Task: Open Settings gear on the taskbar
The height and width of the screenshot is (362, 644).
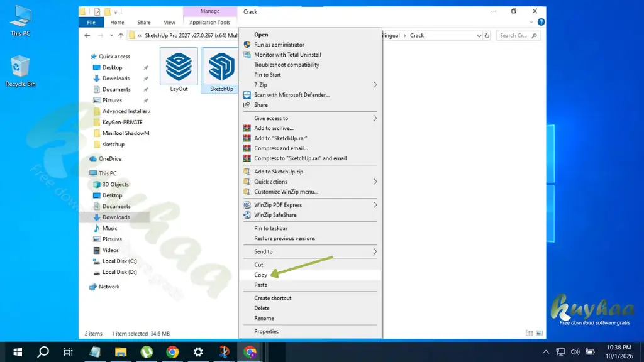Action: pos(198,352)
